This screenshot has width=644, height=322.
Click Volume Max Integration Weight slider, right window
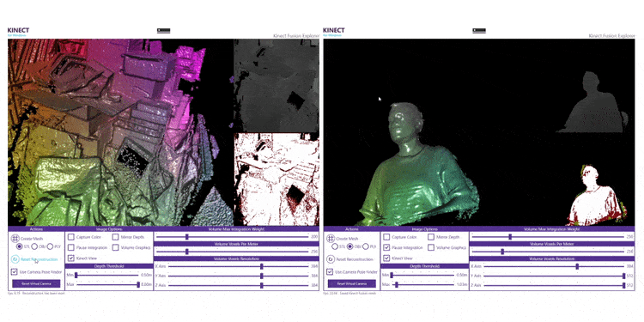tap(548, 237)
